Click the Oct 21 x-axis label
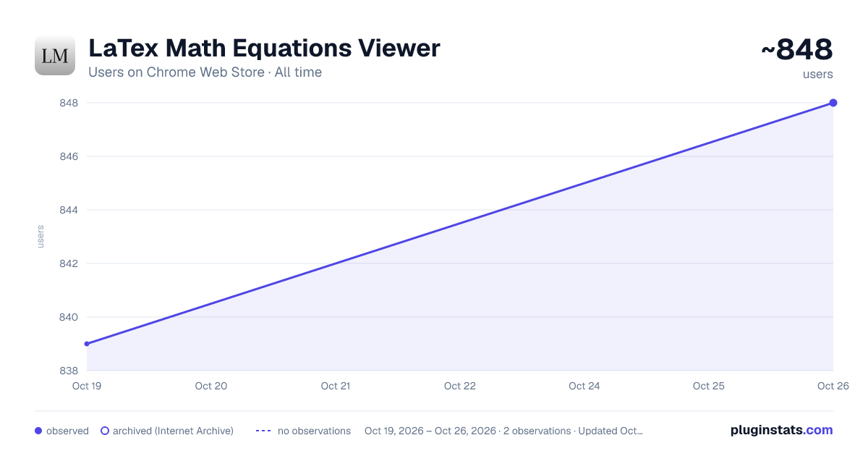The height and width of the screenshot is (456, 868). tap(336, 386)
